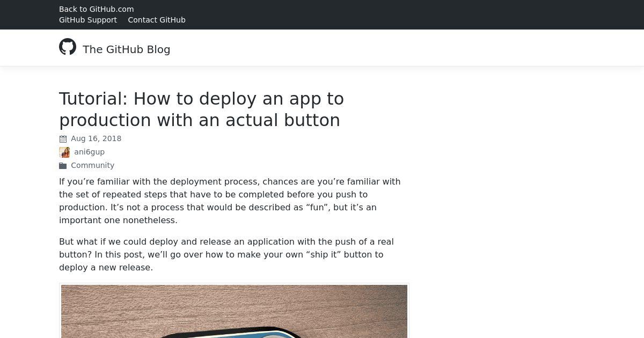This screenshot has width=644, height=338.
Task: Open the Contact GitHub link
Action: pos(157,20)
